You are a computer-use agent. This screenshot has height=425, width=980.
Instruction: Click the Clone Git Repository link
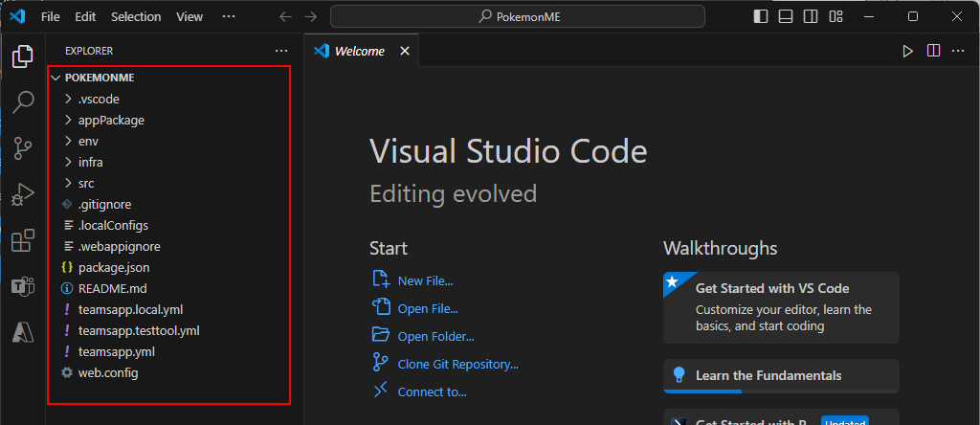[x=458, y=364]
